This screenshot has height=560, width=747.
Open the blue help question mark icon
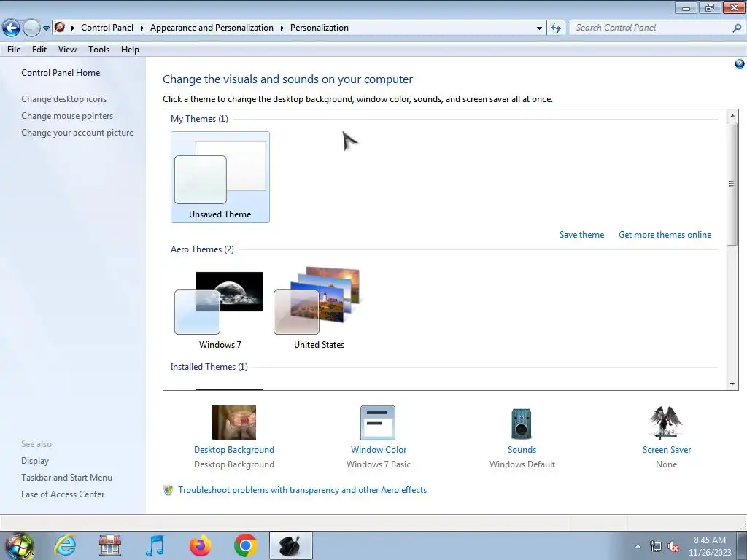(x=740, y=64)
